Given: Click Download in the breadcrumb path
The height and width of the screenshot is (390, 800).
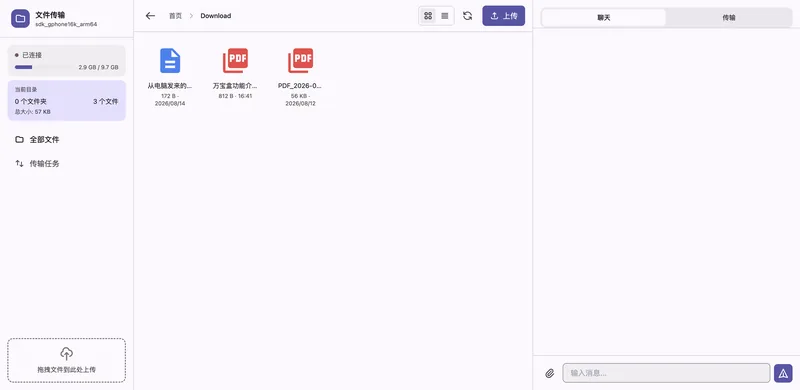Looking at the screenshot, I should 215,16.
